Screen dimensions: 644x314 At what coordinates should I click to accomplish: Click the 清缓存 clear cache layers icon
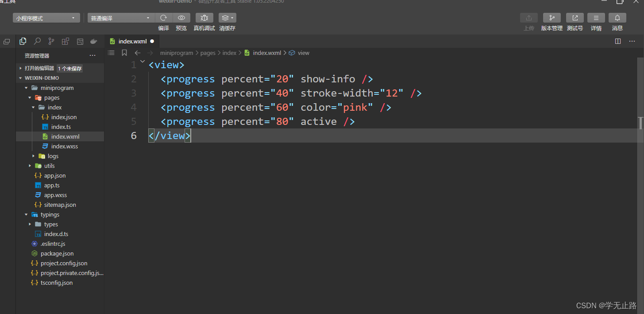[x=227, y=18]
